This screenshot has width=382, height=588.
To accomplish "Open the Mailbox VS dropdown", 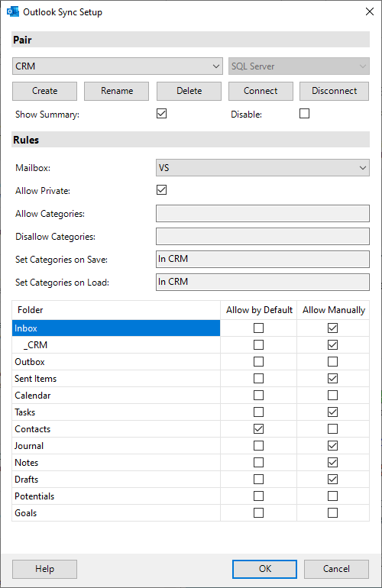I will pyautogui.click(x=262, y=168).
